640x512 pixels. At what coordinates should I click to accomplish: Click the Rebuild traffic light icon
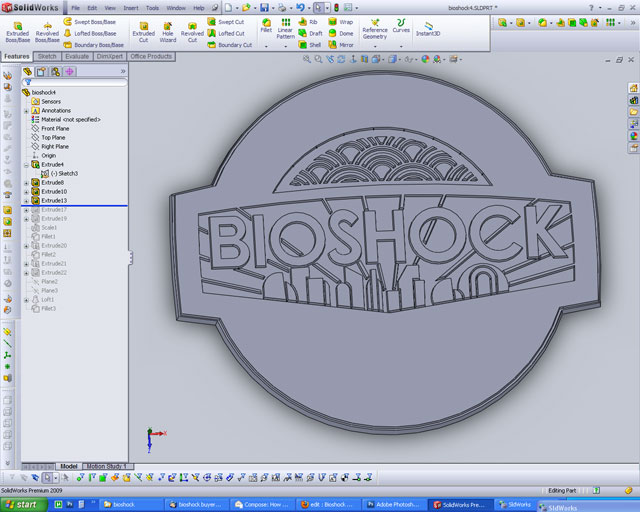point(336,8)
